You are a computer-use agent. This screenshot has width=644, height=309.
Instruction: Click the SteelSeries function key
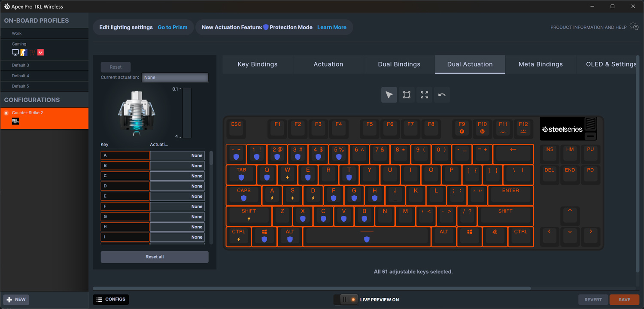pyautogui.click(x=495, y=237)
